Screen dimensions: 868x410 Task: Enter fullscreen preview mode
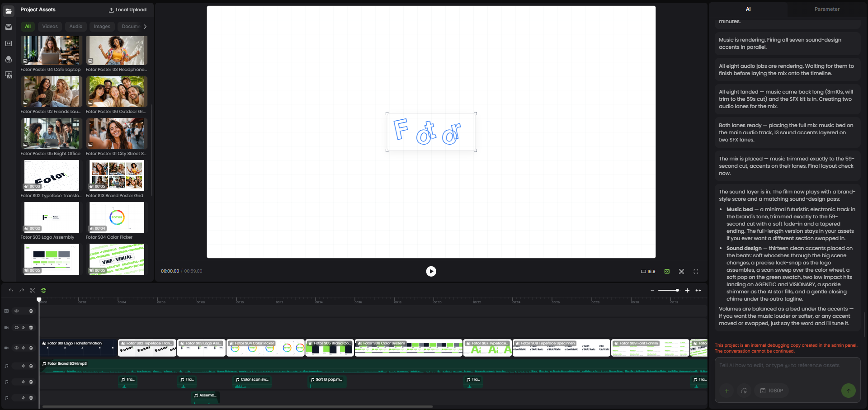696,271
